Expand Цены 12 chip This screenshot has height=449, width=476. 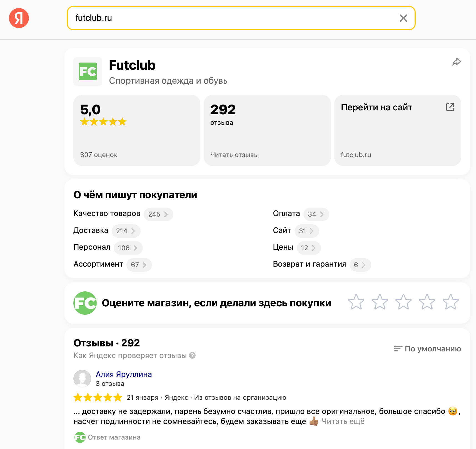click(309, 248)
